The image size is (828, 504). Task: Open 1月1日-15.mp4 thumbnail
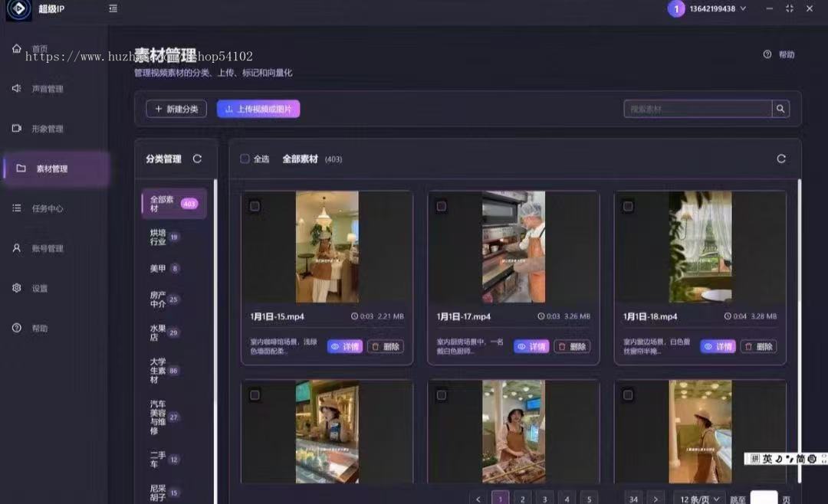pyautogui.click(x=327, y=247)
